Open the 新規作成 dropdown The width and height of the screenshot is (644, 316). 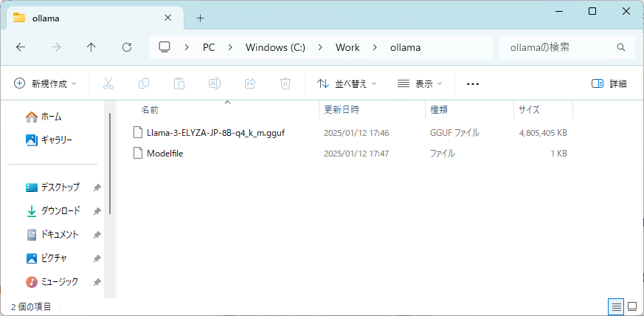pyautogui.click(x=45, y=84)
